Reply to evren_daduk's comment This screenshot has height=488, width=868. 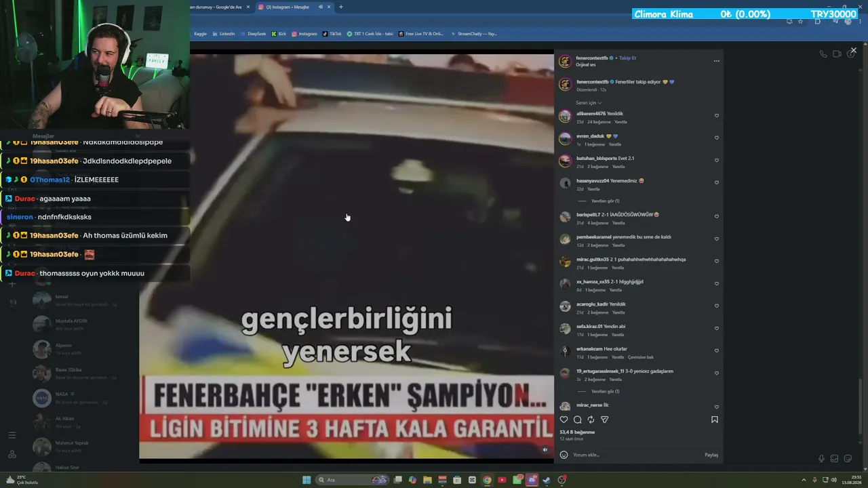point(614,144)
